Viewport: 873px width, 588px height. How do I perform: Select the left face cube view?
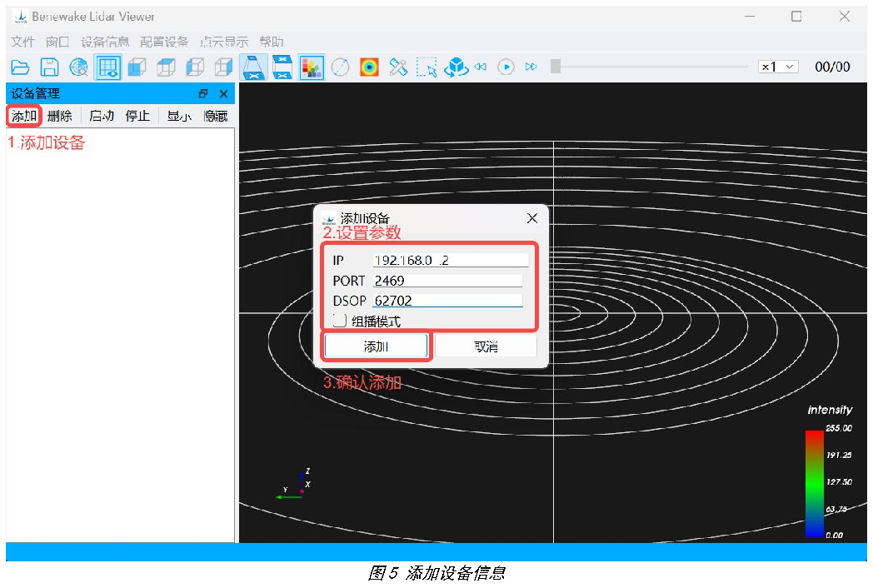click(x=195, y=67)
